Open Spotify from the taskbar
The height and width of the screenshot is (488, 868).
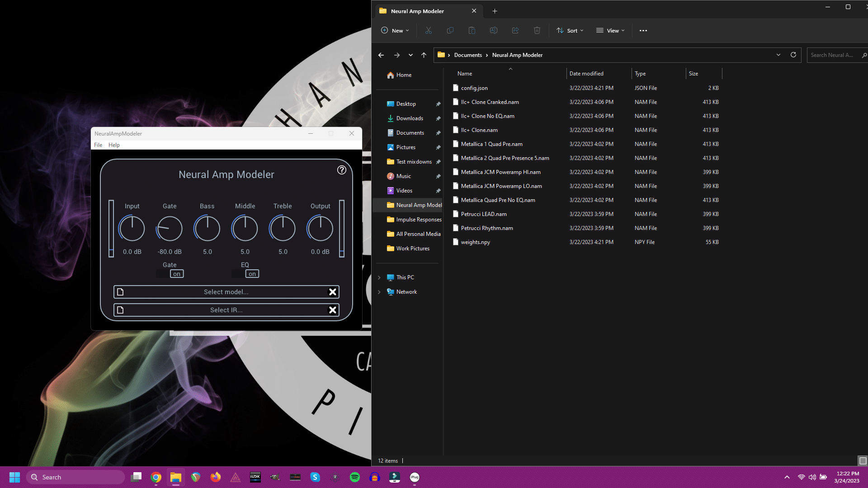355,477
